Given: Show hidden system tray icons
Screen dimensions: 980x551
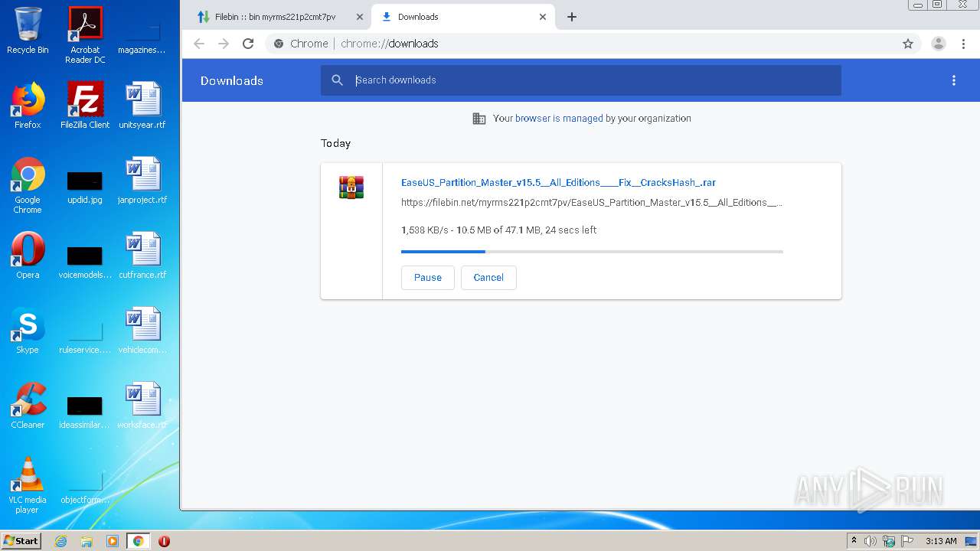Looking at the screenshot, I should pyautogui.click(x=854, y=541).
